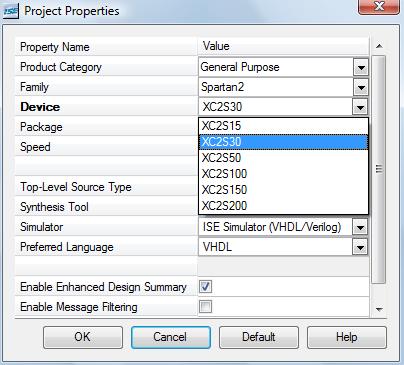Click the Default button
404x365 pixels.
(x=259, y=337)
